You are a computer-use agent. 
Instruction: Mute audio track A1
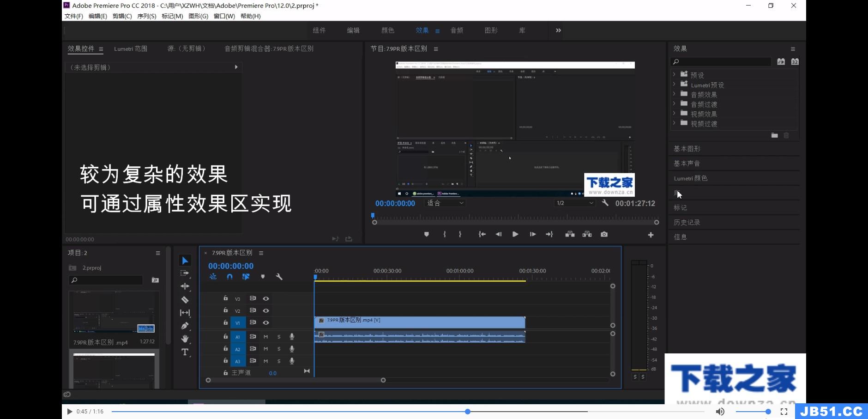pyautogui.click(x=265, y=337)
